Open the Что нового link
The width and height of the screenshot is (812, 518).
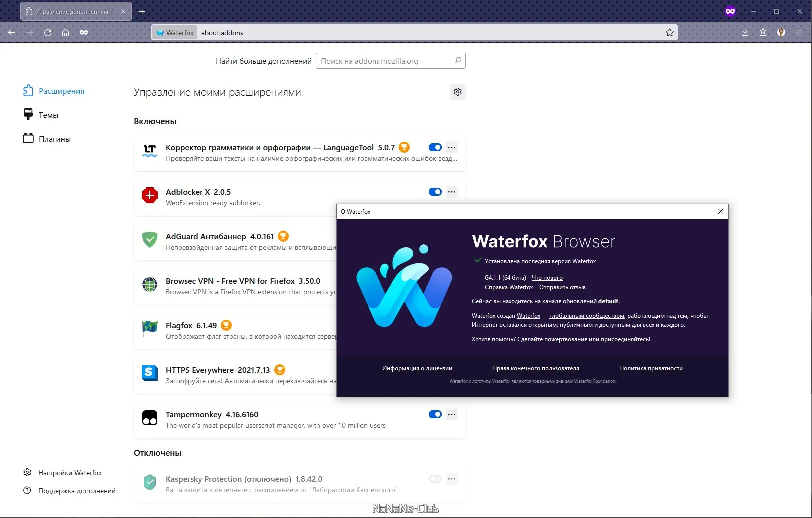pyautogui.click(x=547, y=278)
